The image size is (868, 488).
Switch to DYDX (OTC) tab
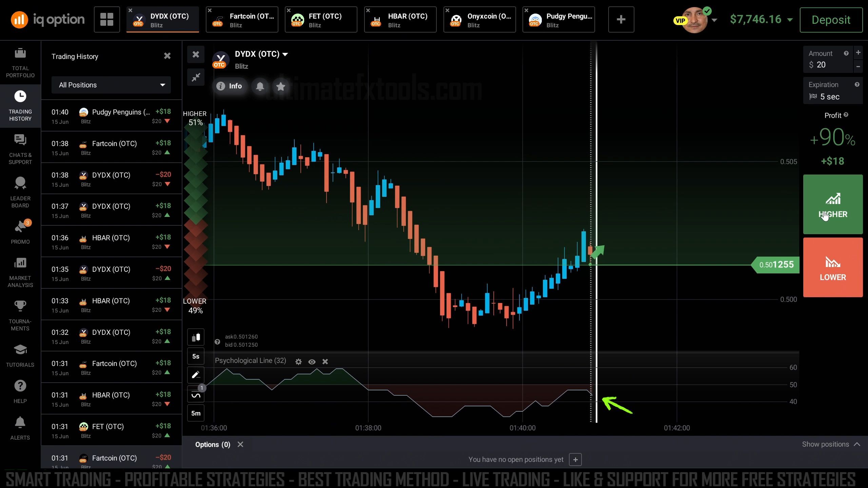point(163,19)
